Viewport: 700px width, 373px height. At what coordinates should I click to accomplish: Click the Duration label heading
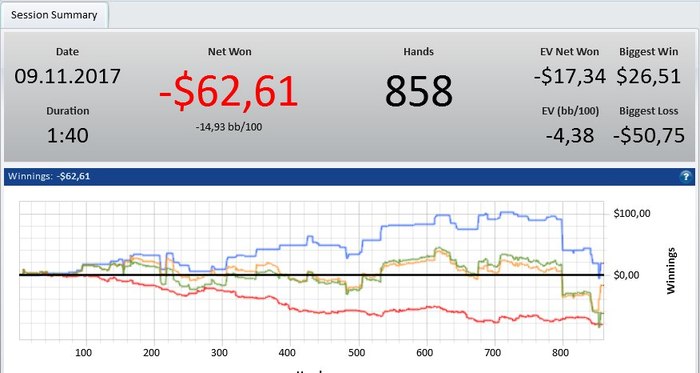pos(68,111)
